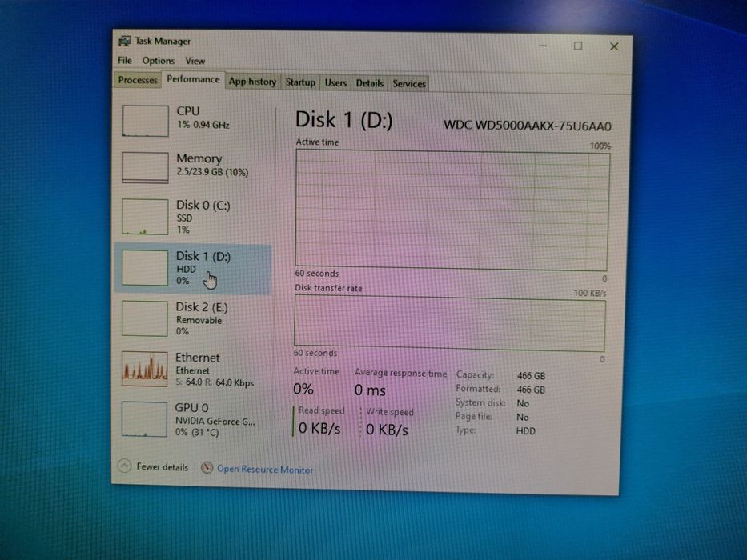Click the Formatted 466 GB value
This screenshot has width=747, height=560.
[x=531, y=390]
